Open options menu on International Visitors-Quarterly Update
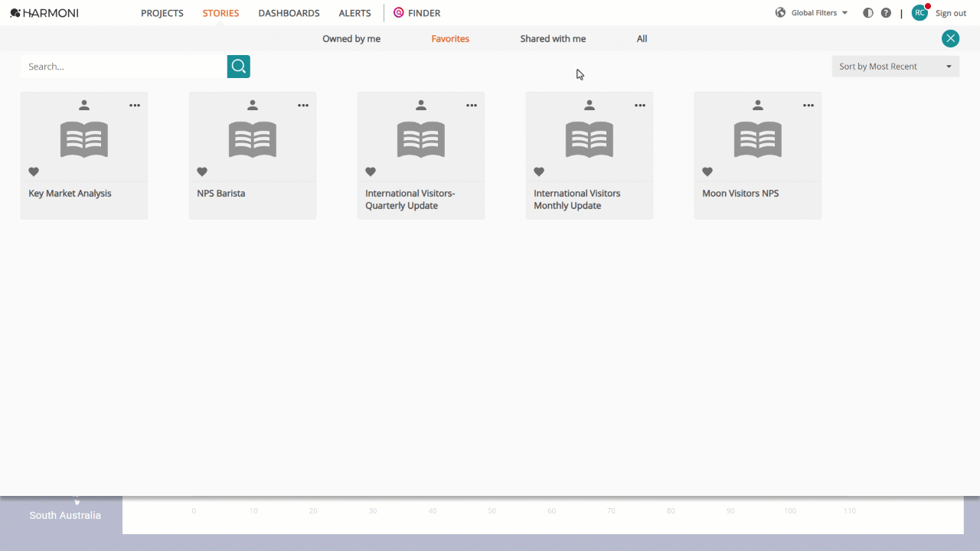Viewport: 980px width, 551px height. (x=472, y=106)
